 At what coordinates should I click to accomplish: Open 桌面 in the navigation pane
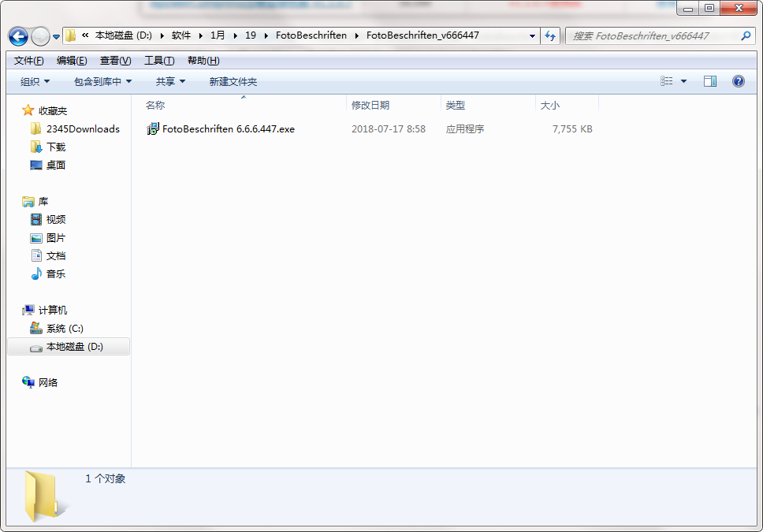click(x=56, y=165)
